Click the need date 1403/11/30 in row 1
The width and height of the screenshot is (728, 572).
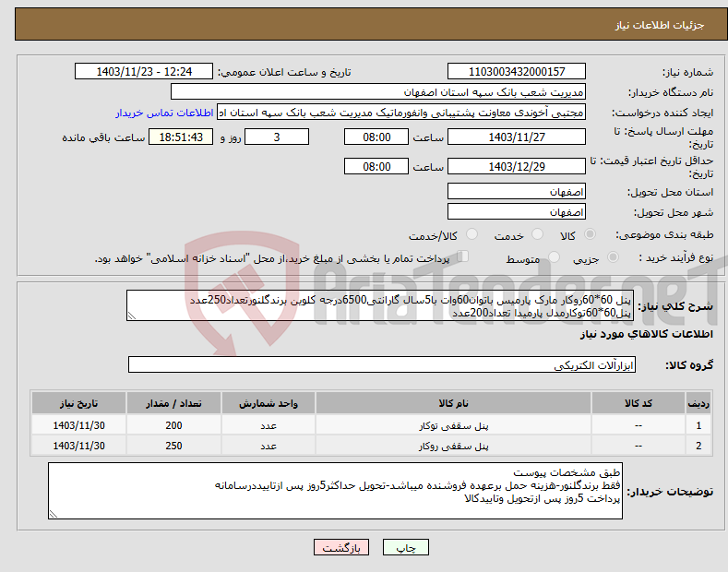[79, 425]
